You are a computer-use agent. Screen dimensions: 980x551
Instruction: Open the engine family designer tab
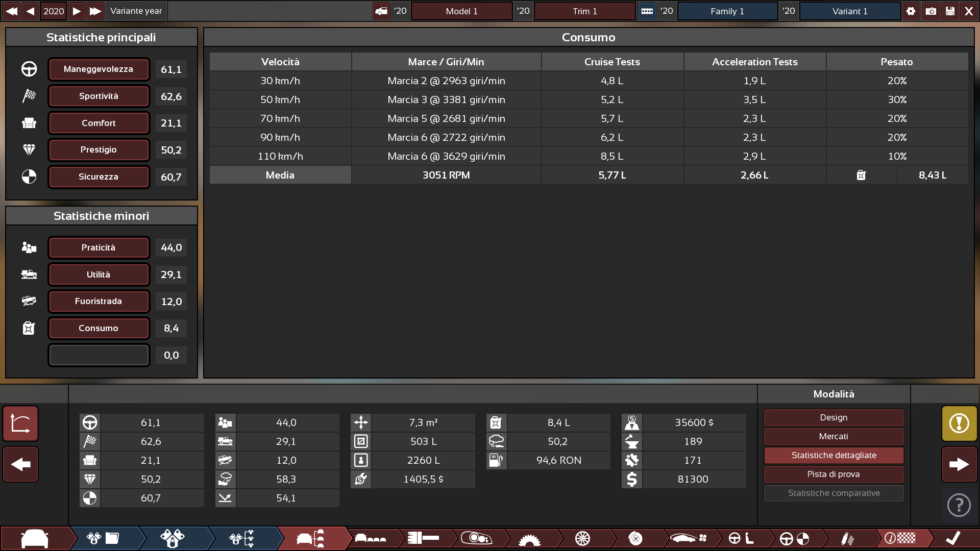[x=102, y=538]
